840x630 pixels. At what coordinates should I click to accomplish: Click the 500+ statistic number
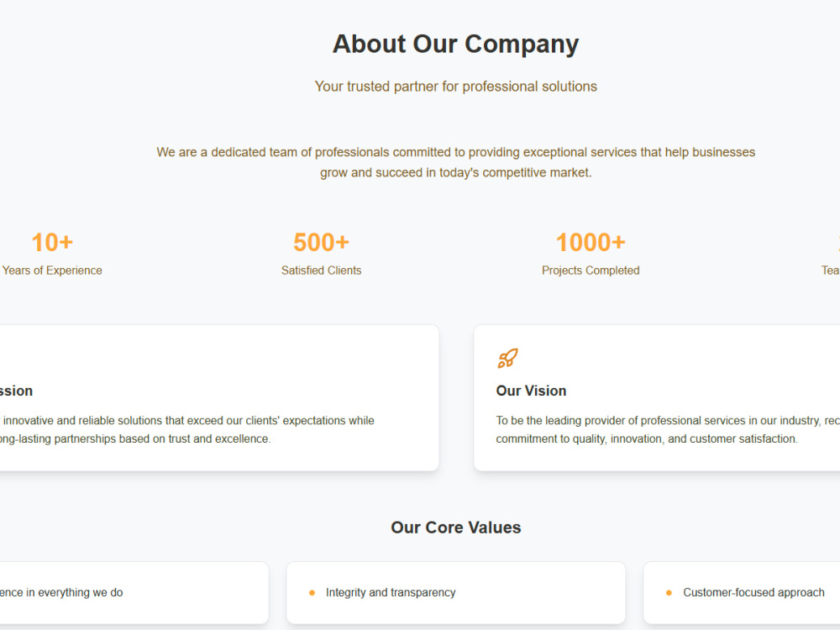(322, 242)
